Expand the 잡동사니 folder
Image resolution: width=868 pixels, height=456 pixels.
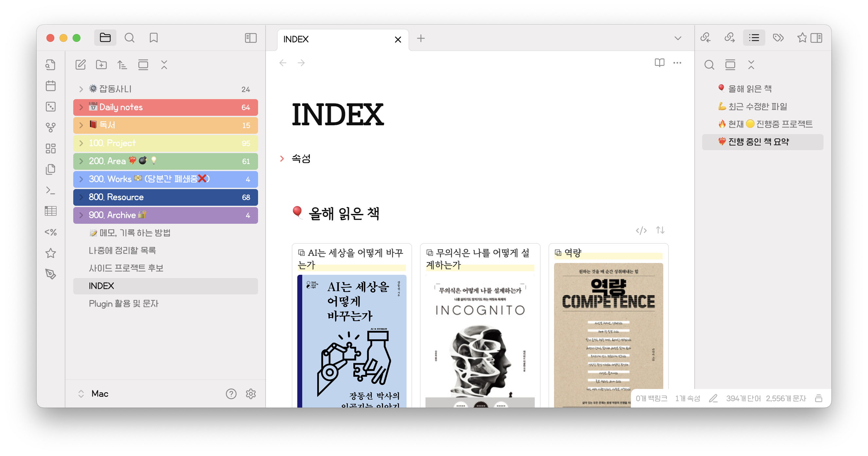pyautogui.click(x=165, y=89)
